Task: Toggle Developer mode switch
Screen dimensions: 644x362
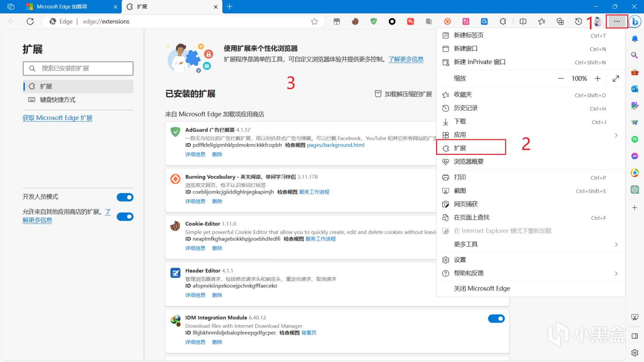Action: point(125,197)
